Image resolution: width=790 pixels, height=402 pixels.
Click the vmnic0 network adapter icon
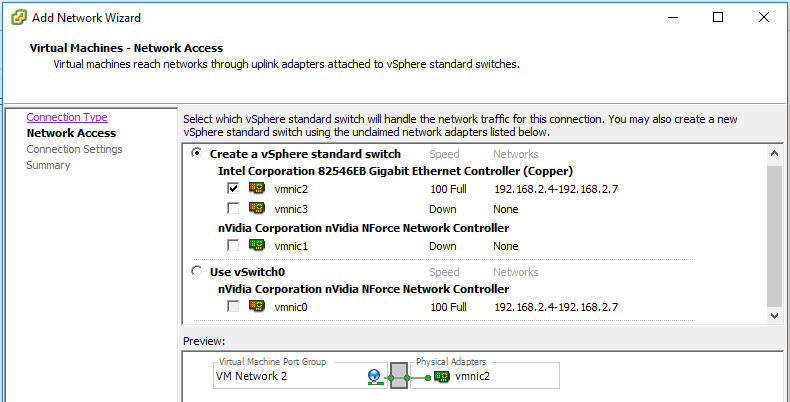tap(257, 307)
